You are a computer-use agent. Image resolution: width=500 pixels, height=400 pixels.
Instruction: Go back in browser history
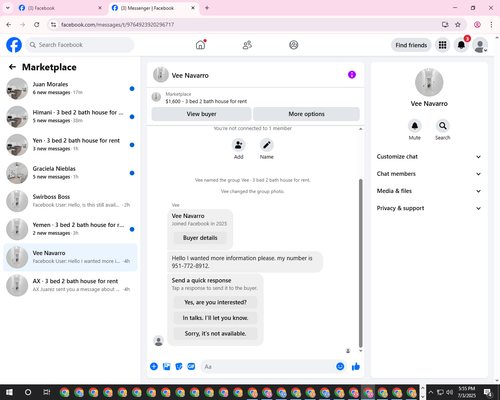(9, 25)
